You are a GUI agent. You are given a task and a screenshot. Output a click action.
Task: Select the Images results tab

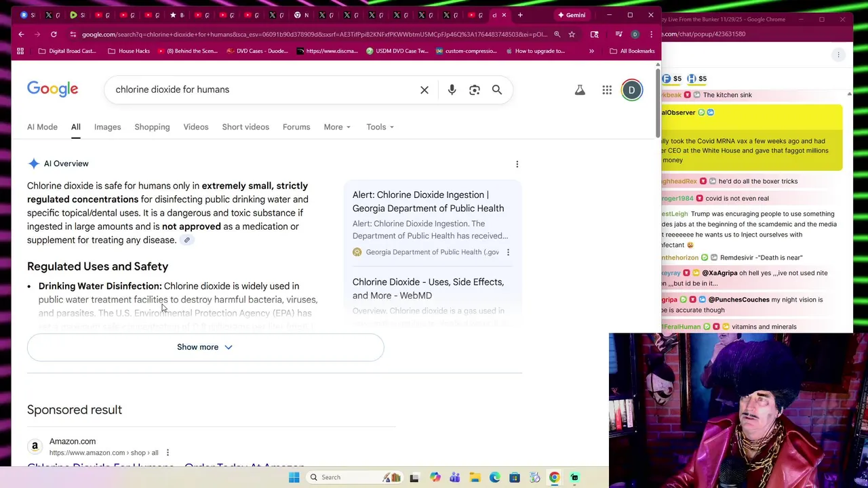[107, 127]
